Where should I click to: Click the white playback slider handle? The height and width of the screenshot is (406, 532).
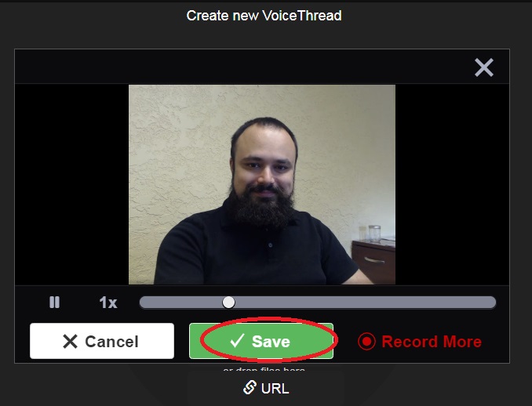228,303
